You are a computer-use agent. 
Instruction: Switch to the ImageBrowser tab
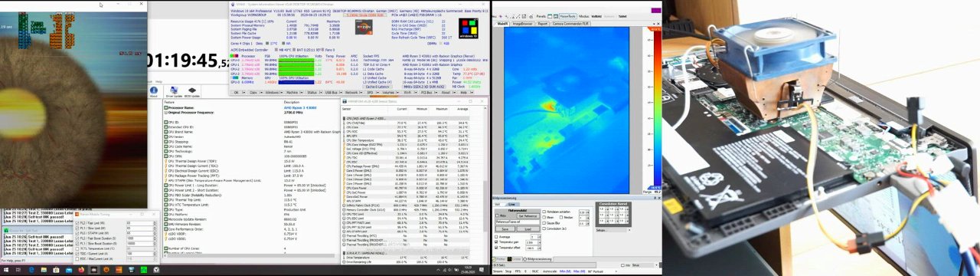tap(523, 24)
